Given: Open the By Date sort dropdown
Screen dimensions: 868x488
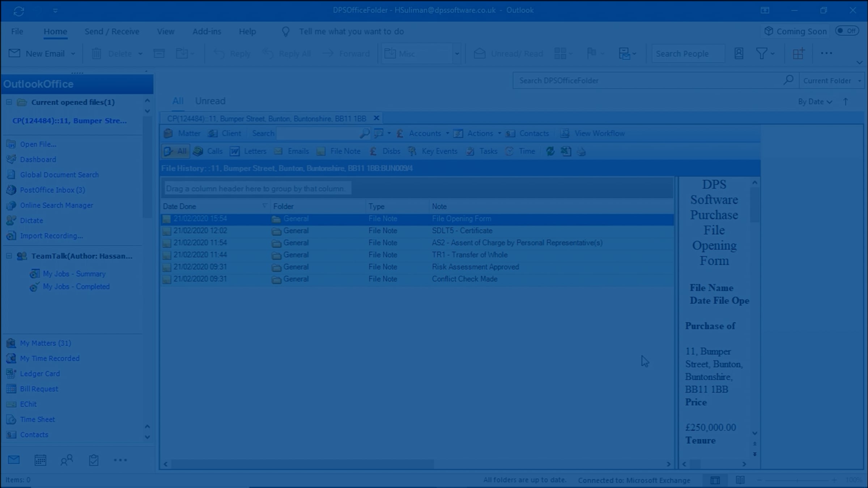Looking at the screenshot, I should [x=815, y=102].
